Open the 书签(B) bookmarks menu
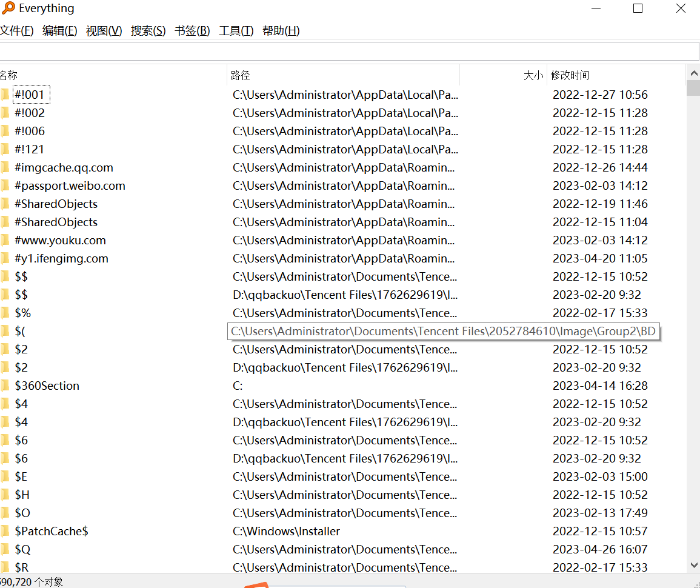The height and width of the screenshot is (588, 700). click(192, 31)
